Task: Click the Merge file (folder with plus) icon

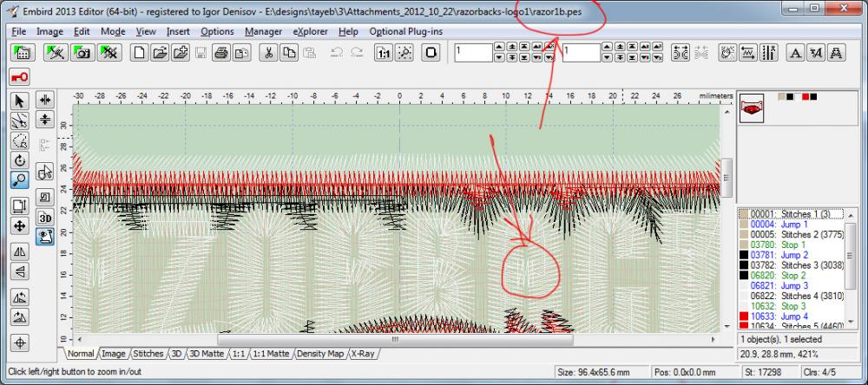Action: pyautogui.click(x=180, y=53)
